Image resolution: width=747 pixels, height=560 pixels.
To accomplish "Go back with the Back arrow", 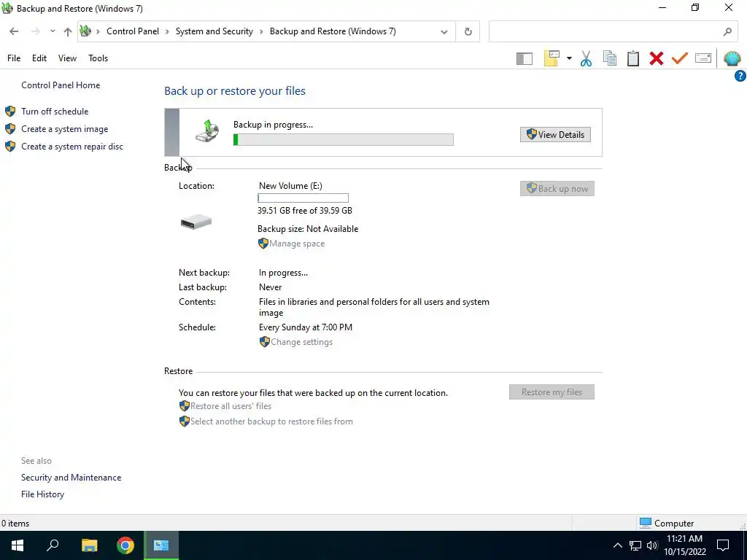I will [x=14, y=31].
